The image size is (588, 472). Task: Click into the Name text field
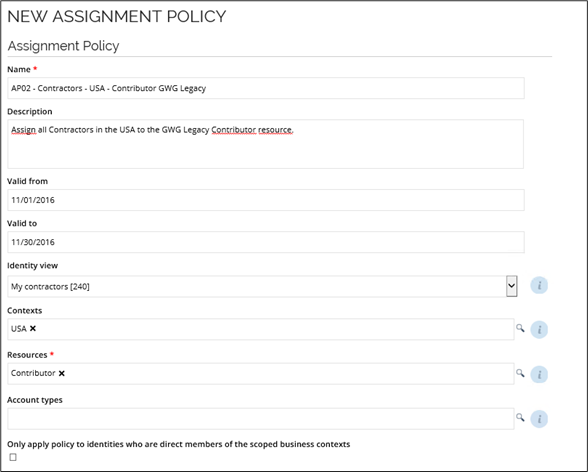266,88
